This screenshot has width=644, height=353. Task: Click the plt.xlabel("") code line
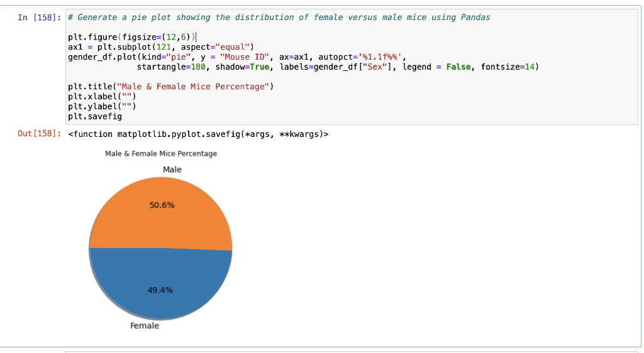click(x=102, y=96)
